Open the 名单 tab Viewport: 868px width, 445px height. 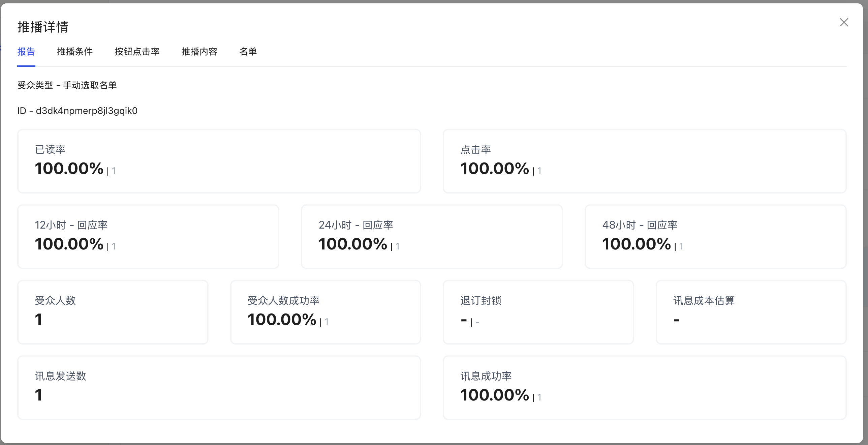(x=248, y=52)
